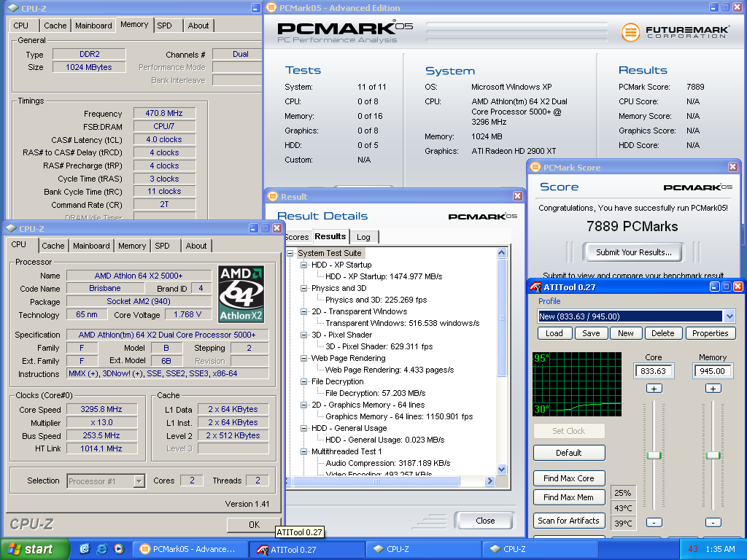Launch Windows Media Player quick launch icon
This screenshot has width=747, height=560.
pyautogui.click(x=119, y=549)
